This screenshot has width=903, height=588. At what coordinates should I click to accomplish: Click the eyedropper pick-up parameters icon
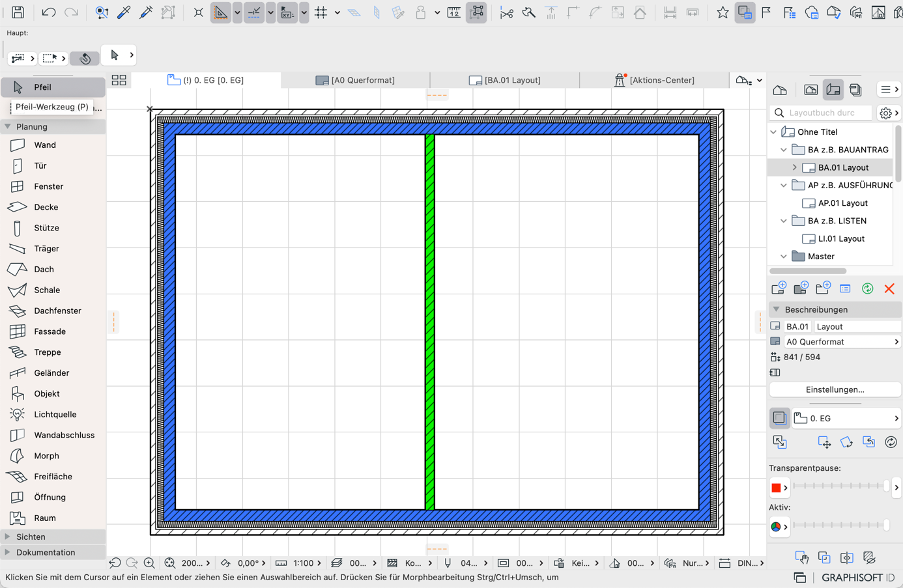pyautogui.click(x=124, y=12)
